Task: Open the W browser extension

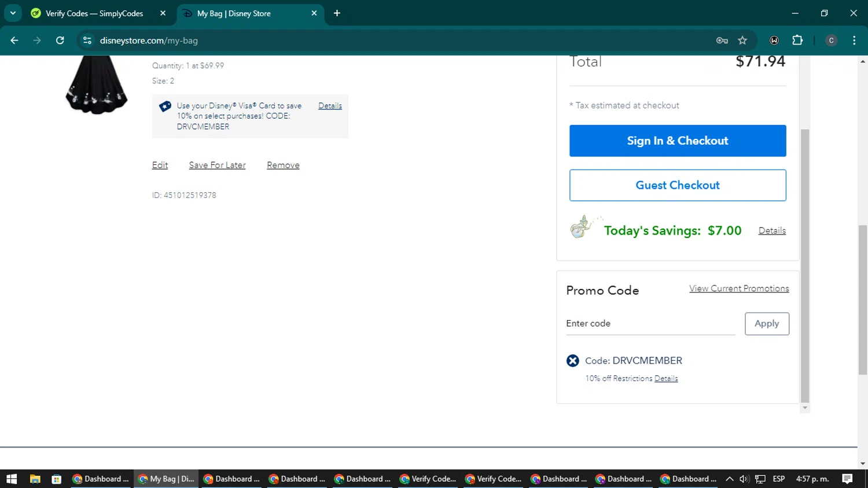Action: 774,41
